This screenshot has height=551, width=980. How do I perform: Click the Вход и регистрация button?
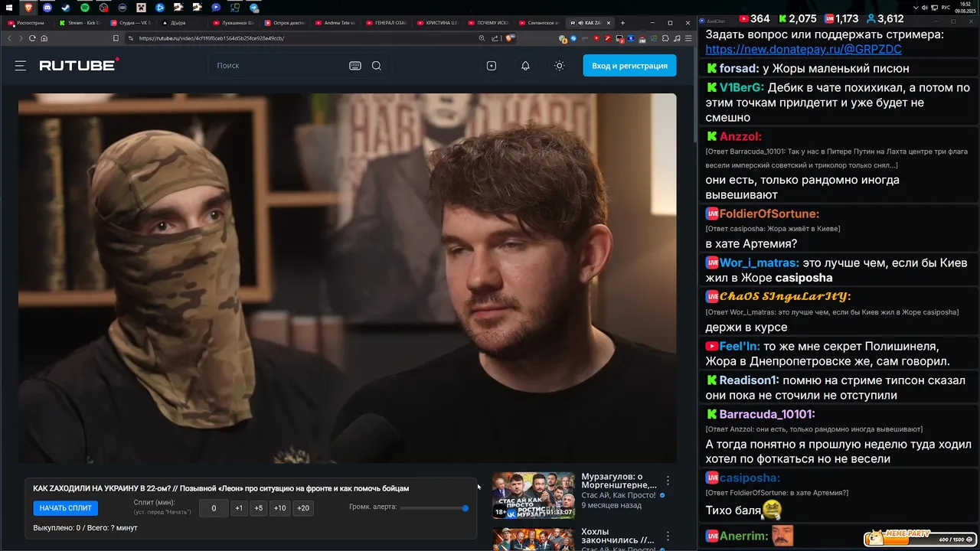(629, 66)
